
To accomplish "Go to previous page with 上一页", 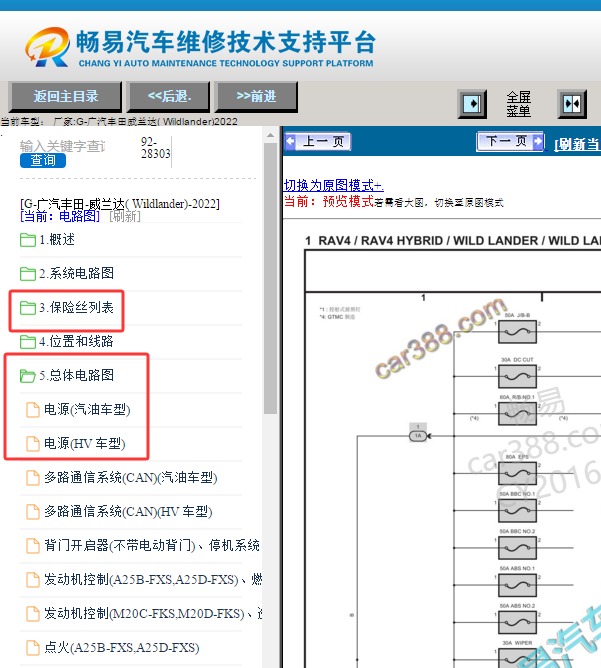I will pyautogui.click(x=318, y=141).
